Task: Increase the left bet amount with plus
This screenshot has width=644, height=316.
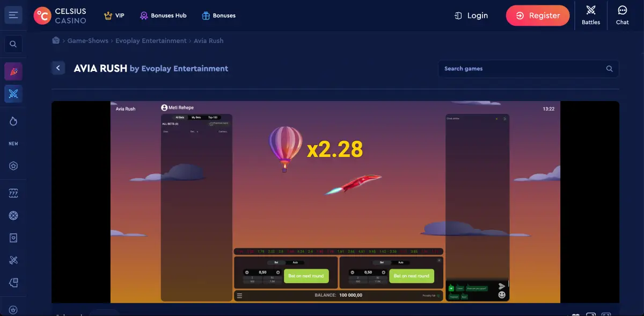Action: 278,272
